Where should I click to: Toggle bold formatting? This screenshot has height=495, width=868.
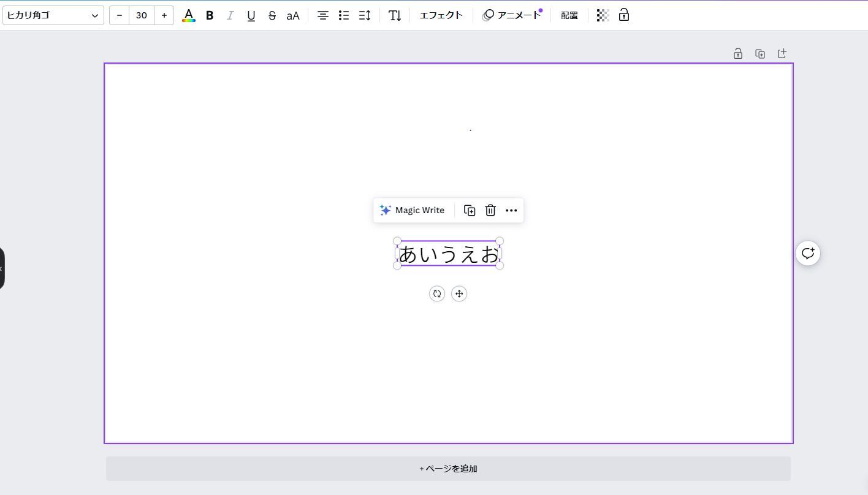210,15
